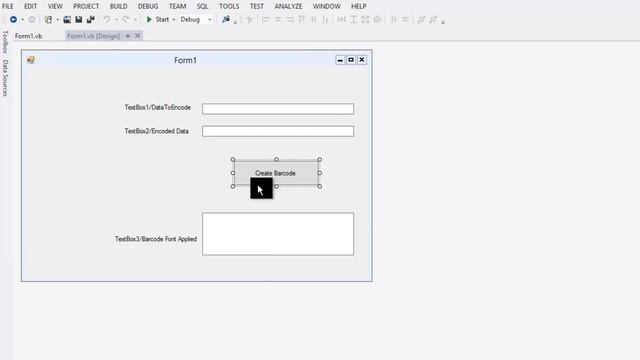This screenshot has height=360, width=640.
Task: Open the HELP menu
Action: pos(358,7)
